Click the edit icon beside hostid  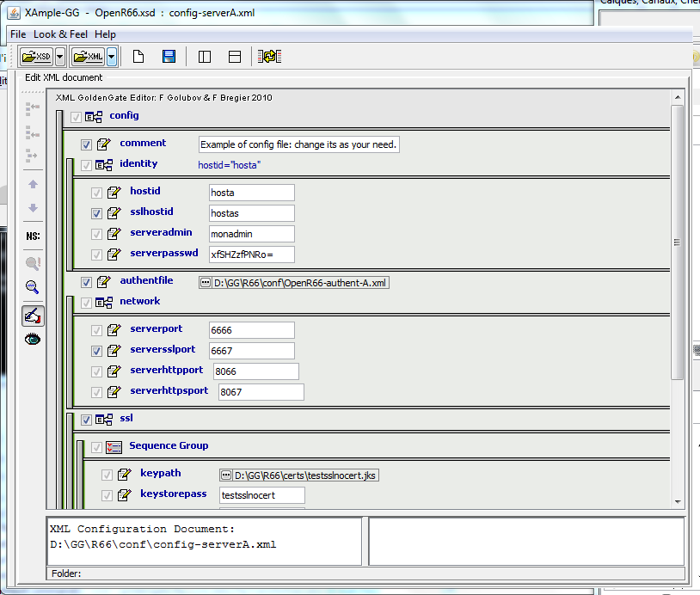[x=114, y=192]
